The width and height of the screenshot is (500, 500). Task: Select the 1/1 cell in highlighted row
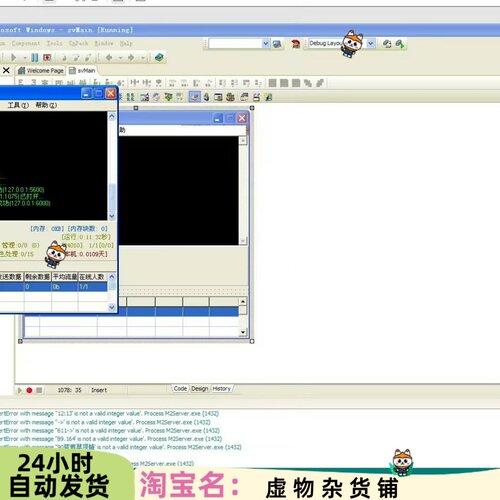pyautogui.click(x=93, y=287)
